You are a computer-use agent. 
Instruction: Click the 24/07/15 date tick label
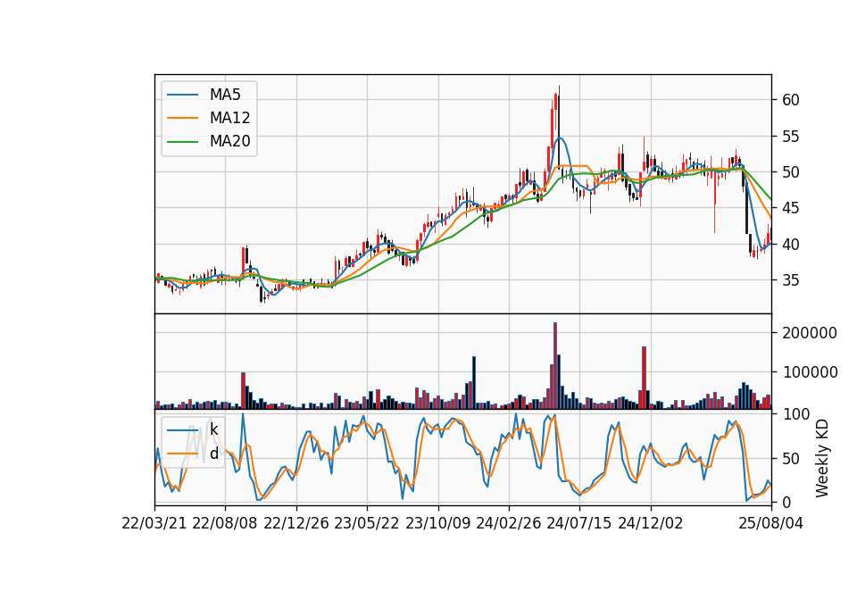578,523
